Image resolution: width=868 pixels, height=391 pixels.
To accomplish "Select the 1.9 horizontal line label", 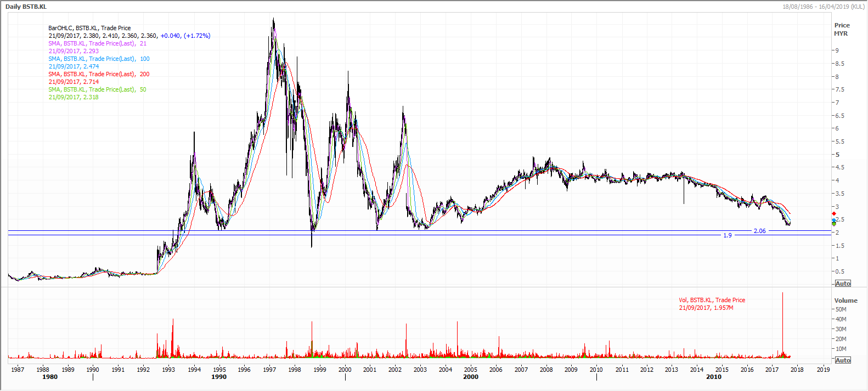I will pos(727,235).
